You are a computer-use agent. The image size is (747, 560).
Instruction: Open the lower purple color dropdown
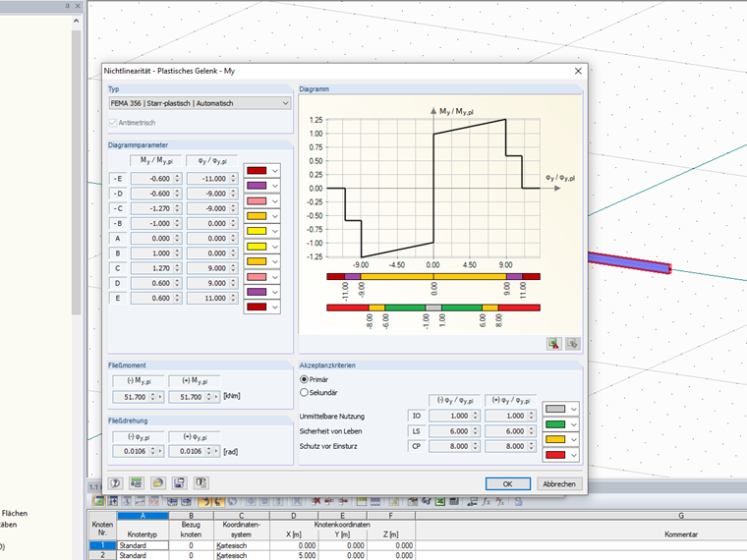pyautogui.click(x=275, y=292)
